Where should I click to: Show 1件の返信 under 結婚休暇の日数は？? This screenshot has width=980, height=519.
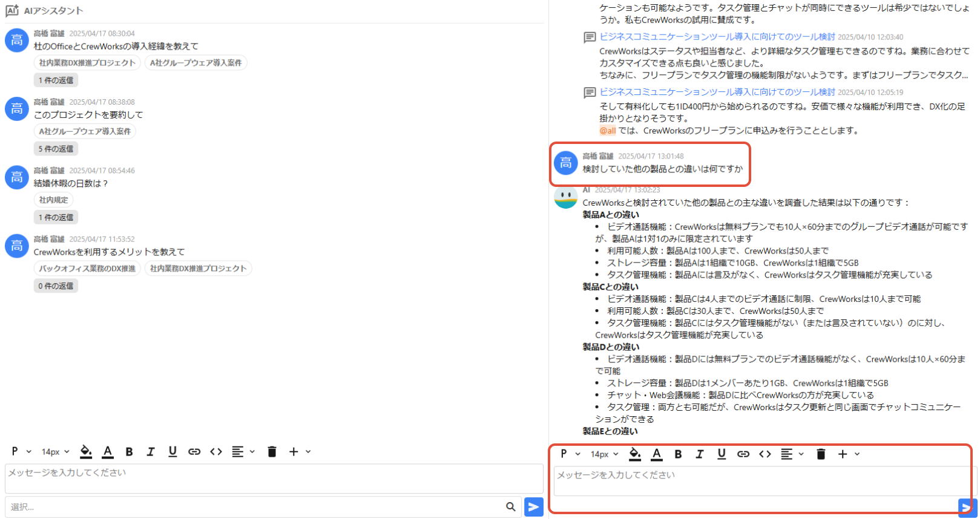pos(56,217)
